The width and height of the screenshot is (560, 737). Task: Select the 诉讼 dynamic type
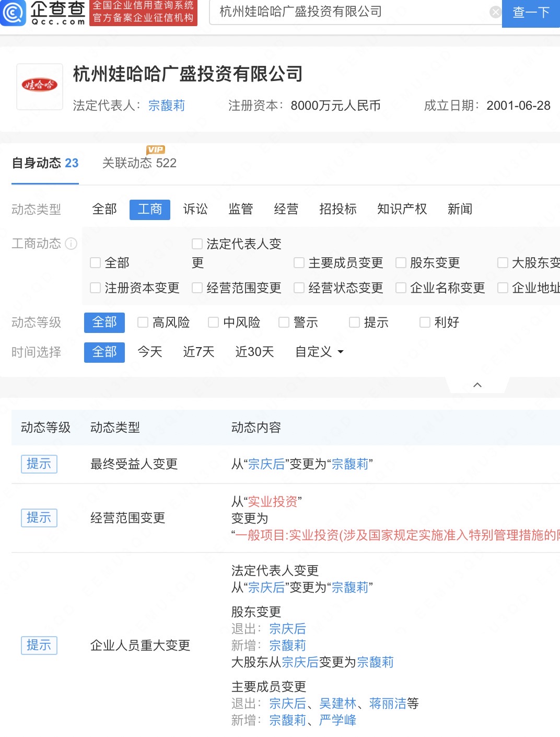[195, 210]
